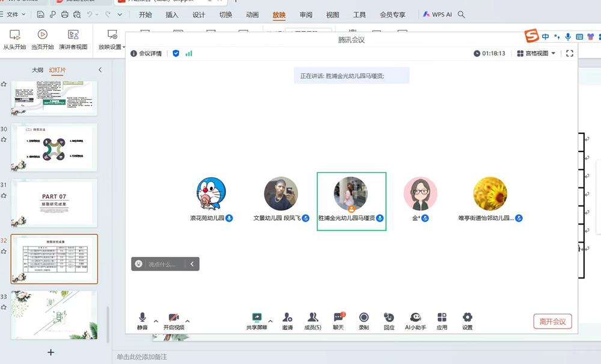This screenshot has height=364, width=601.
Task: Open 共享屏幕 screen sharing
Action: pos(257,321)
